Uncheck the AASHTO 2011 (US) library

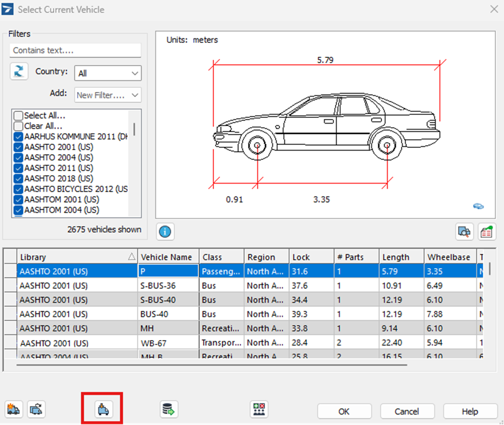coord(19,168)
